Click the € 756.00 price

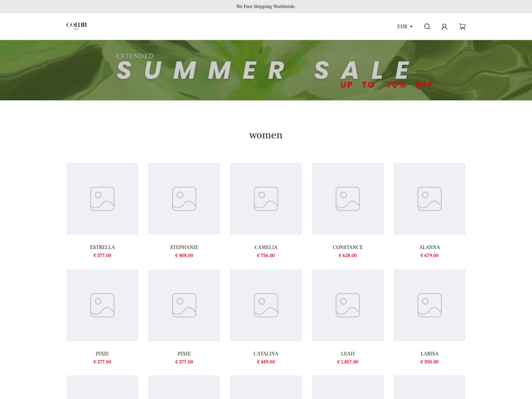click(266, 255)
